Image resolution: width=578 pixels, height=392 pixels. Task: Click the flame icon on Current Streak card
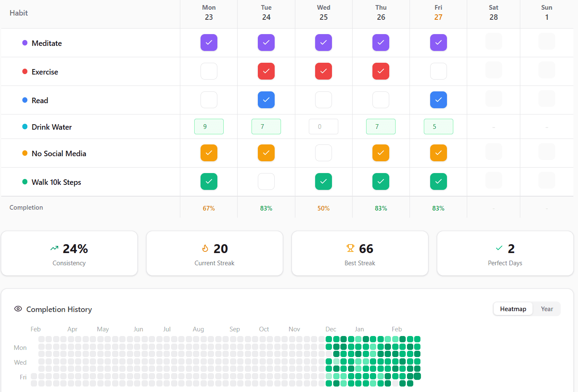pyautogui.click(x=205, y=248)
